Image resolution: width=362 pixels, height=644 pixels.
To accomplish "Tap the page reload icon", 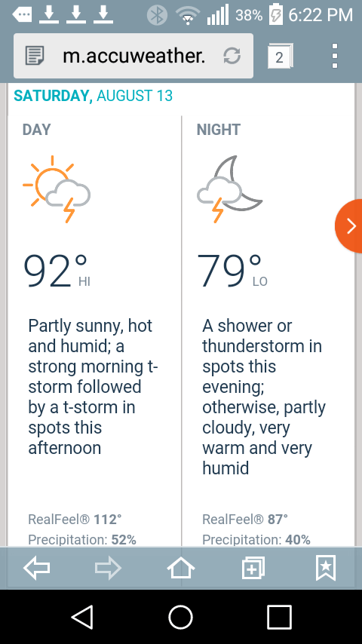I will pos(232,57).
